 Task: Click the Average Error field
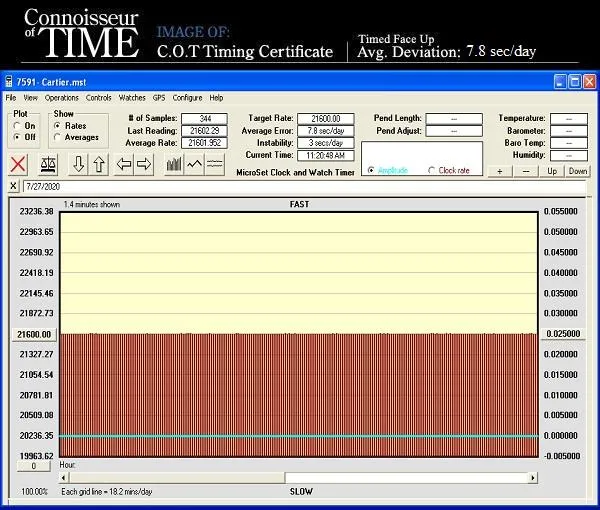326,131
